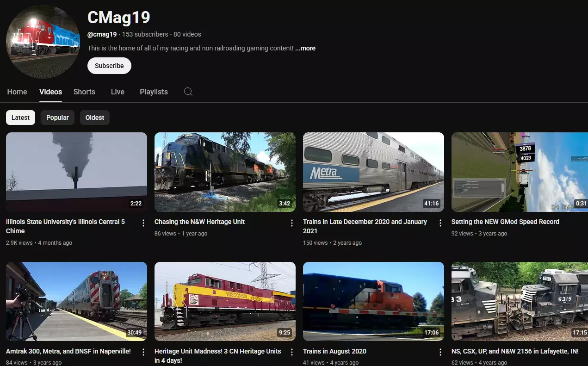Screen dimensions: 588x366
Task: Open options menu for Chasing the N&W Heritage Unit
Action: [292, 223]
